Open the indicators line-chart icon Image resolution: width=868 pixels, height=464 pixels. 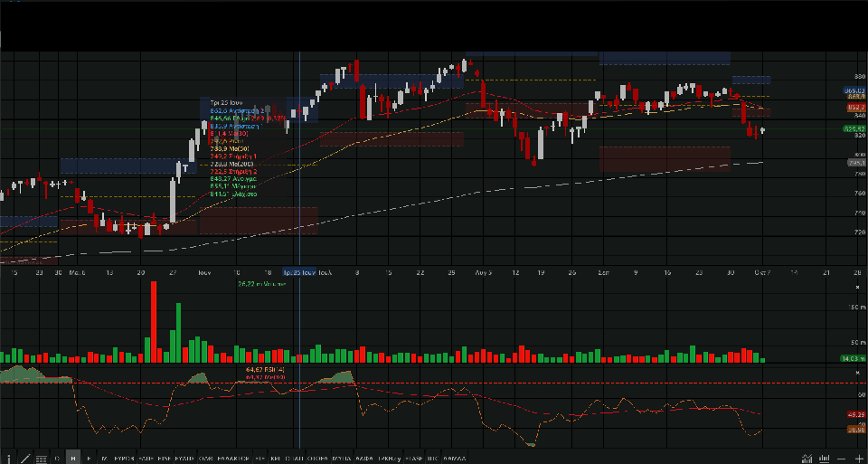pos(807,459)
